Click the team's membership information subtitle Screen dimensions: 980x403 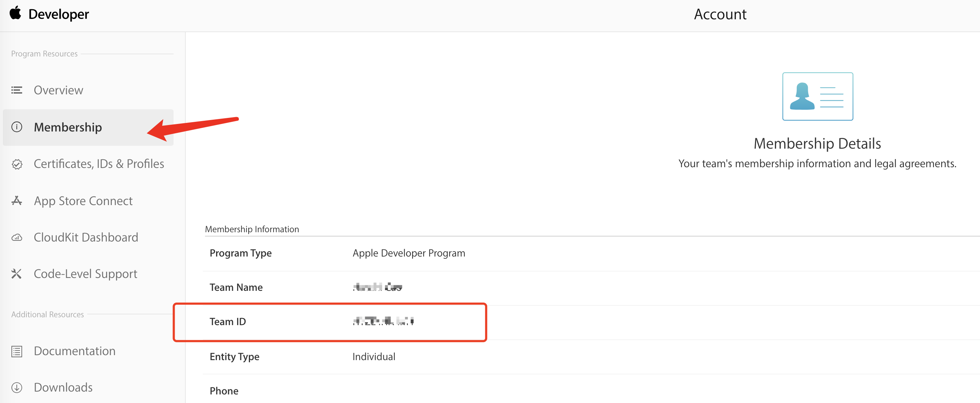pyautogui.click(x=817, y=164)
